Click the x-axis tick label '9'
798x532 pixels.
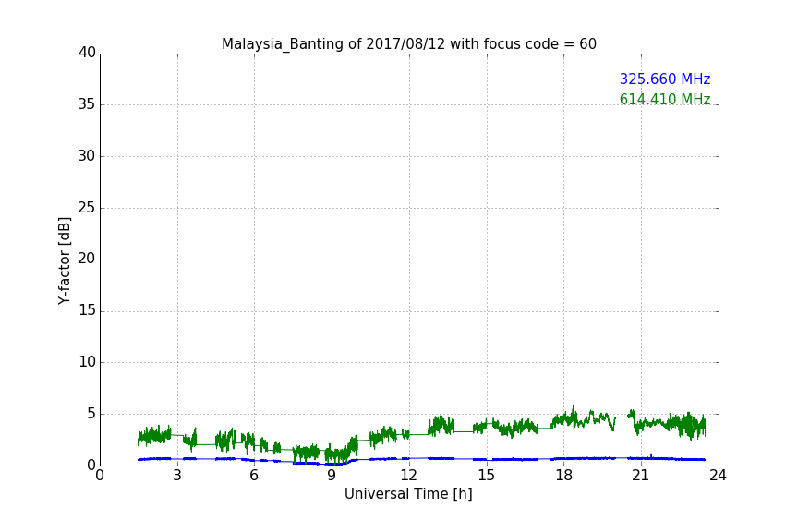click(x=332, y=476)
